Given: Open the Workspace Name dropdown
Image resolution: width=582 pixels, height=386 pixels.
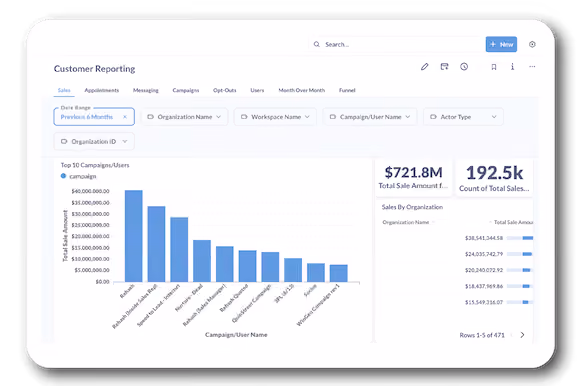Looking at the screenshot, I should pyautogui.click(x=275, y=117).
